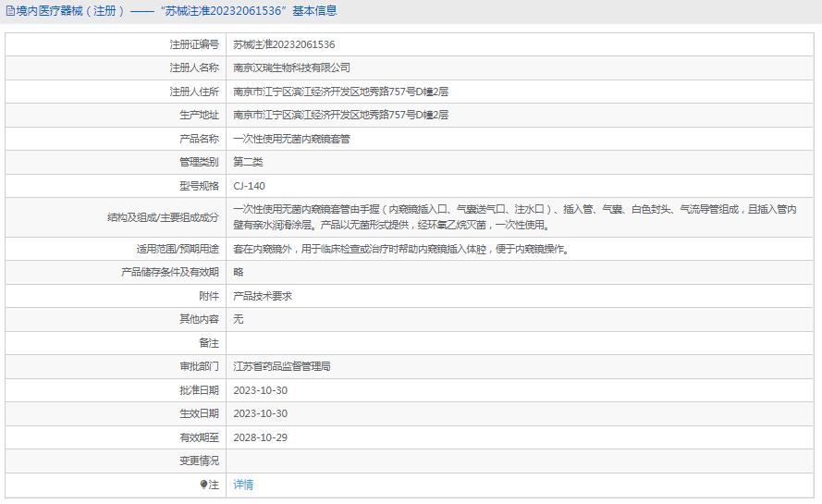The height and width of the screenshot is (504, 822).
Task: Click the document icon beside the page title
Action: (10, 11)
